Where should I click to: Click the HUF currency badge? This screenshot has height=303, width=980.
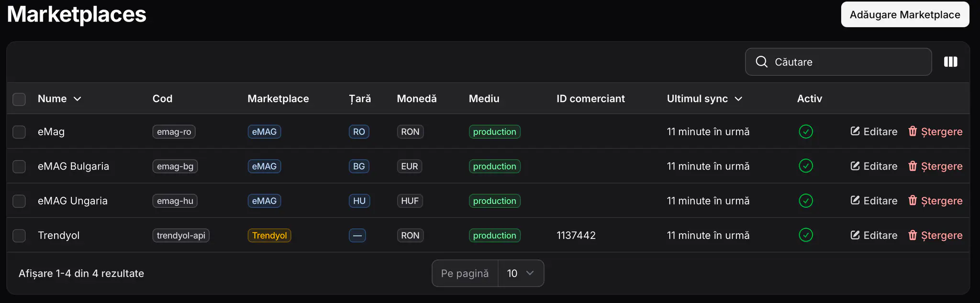pyautogui.click(x=410, y=201)
